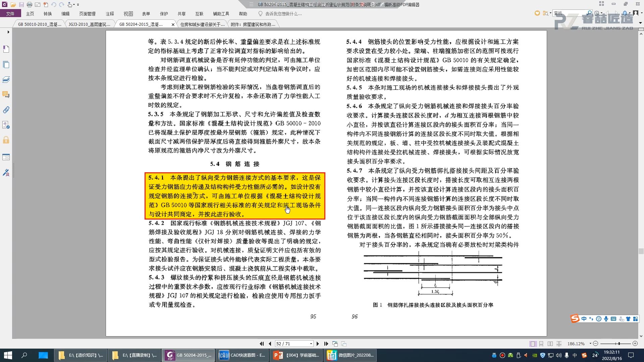644x362 pixels.
Task: Open the hand tool dropdown arrow
Action: [74, 5]
